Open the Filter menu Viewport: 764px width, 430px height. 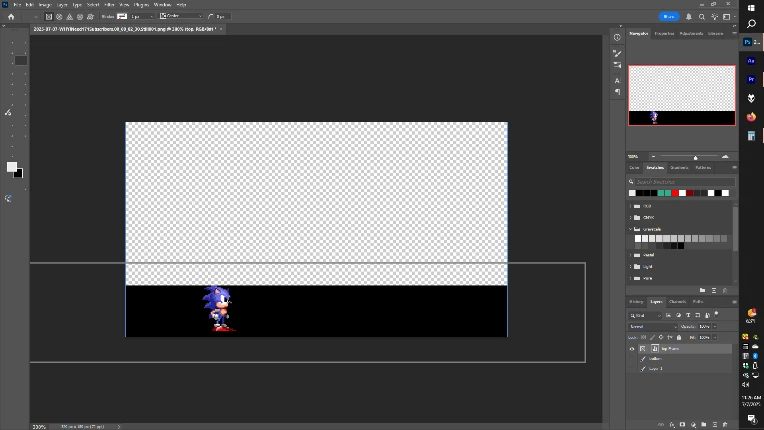coord(109,4)
